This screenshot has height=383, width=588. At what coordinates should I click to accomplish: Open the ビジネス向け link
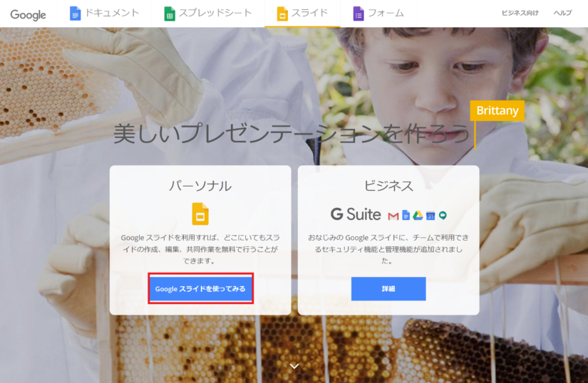[x=520, y=13]
